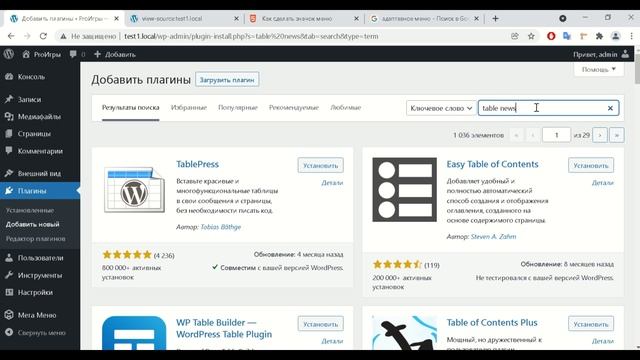640x360 pixels.
Task: Go to next results page
Action: [600, 135]
